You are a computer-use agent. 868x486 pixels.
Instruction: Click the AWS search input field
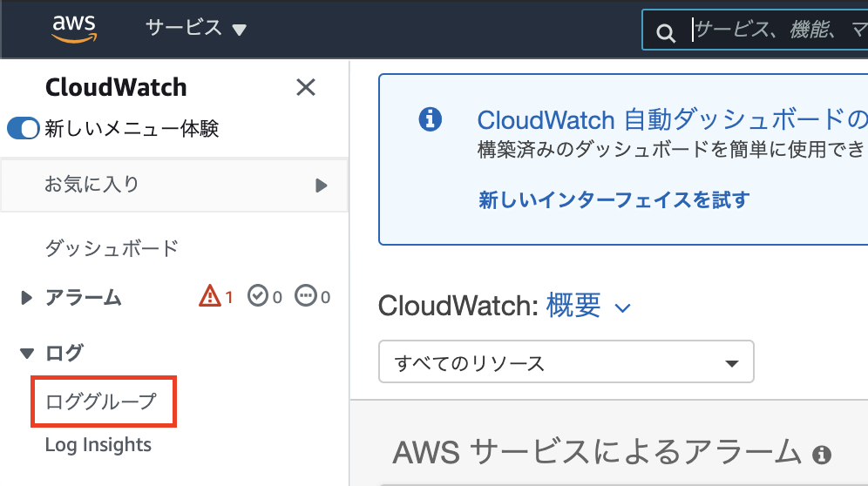(777, 30)
